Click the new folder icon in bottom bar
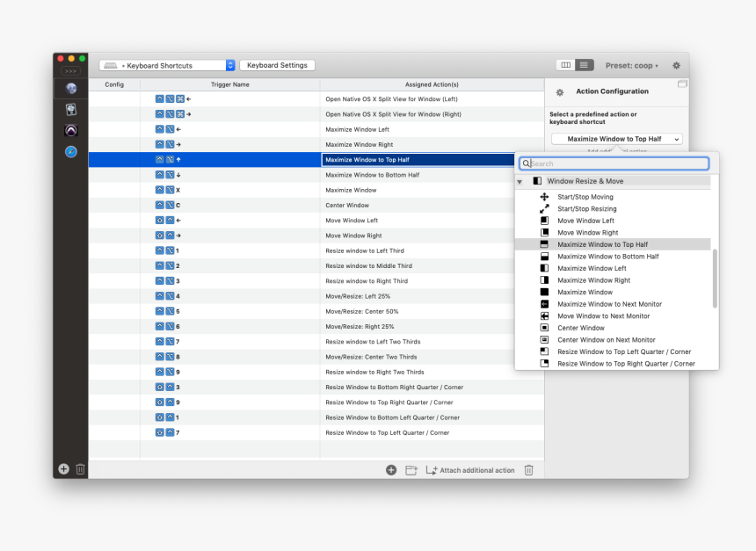This screenshot has height=551, width=756. (x=411, y=470)
